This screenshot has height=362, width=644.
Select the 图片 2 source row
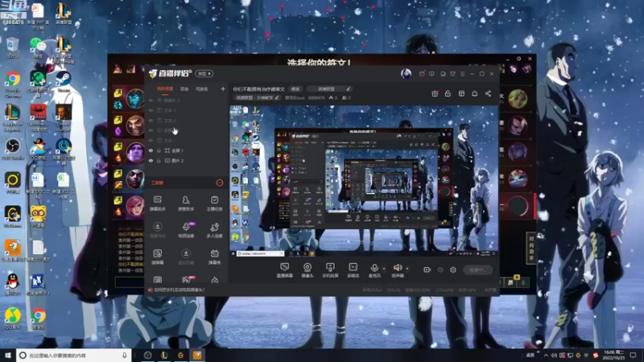pyautogui.click(x=186, y=161)
